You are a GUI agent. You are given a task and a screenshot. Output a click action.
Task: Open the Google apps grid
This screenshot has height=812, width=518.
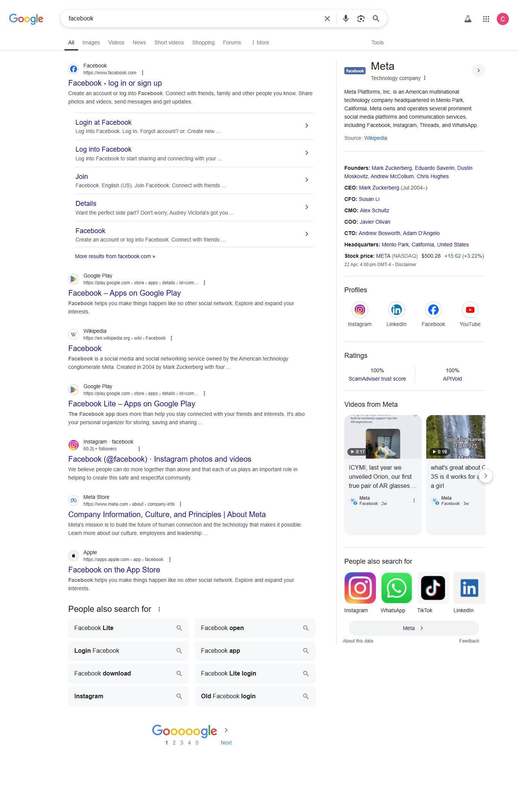486,19
